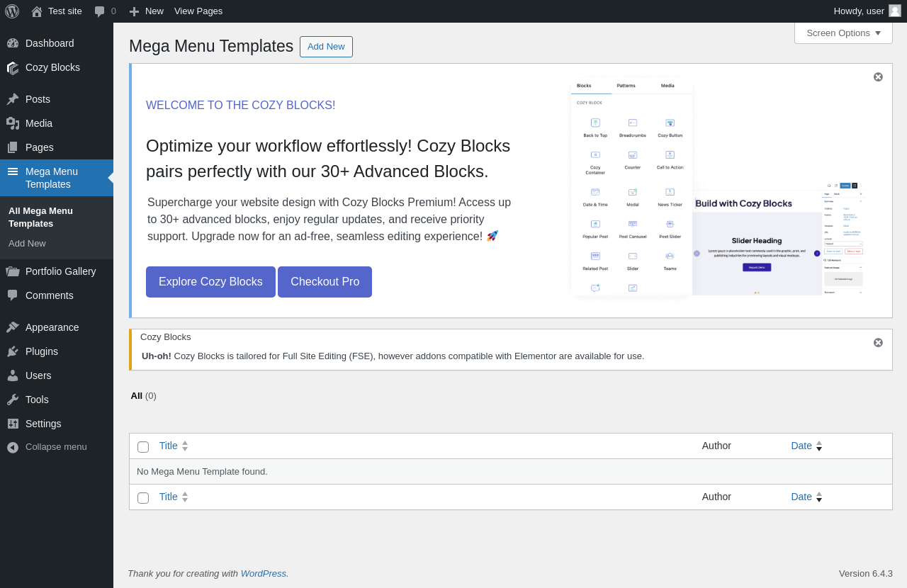This screenshot has width=907, height=588.
Task: Click the Test site name link
Action: coord(65,11)
